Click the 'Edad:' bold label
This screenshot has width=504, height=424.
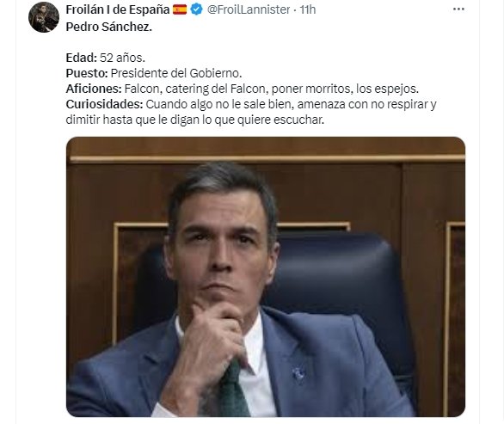coord(82,58)
